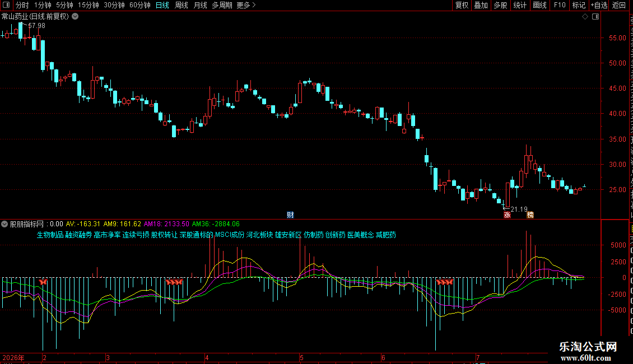
Task: Select the 60分钟 period
Action: click(140, 5)
